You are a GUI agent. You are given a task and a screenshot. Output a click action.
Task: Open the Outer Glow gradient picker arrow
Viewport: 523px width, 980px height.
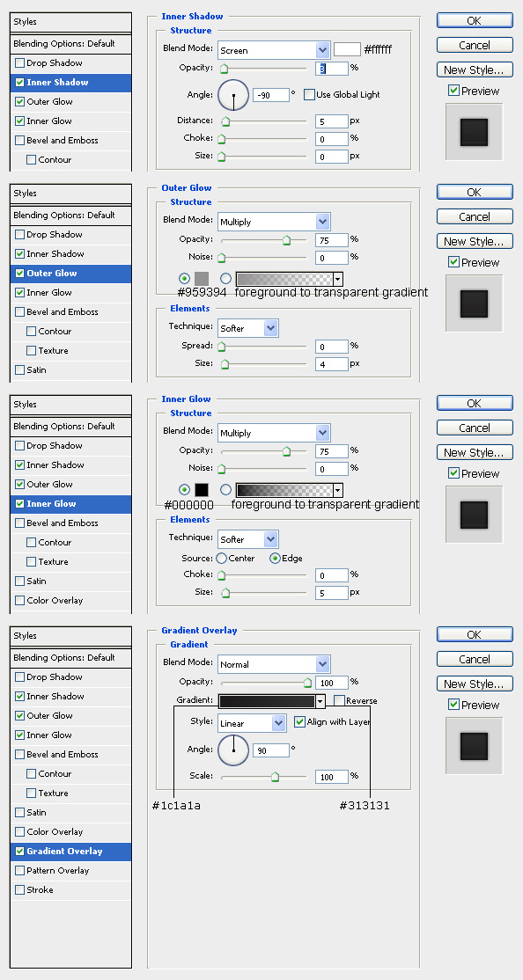(338, 279)
